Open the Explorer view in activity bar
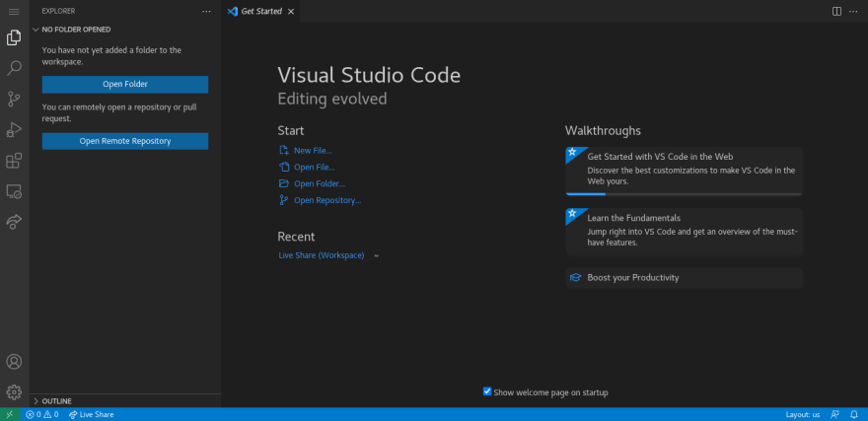The image size is (868, 421). pyautogui.click(x=14, y=37)
